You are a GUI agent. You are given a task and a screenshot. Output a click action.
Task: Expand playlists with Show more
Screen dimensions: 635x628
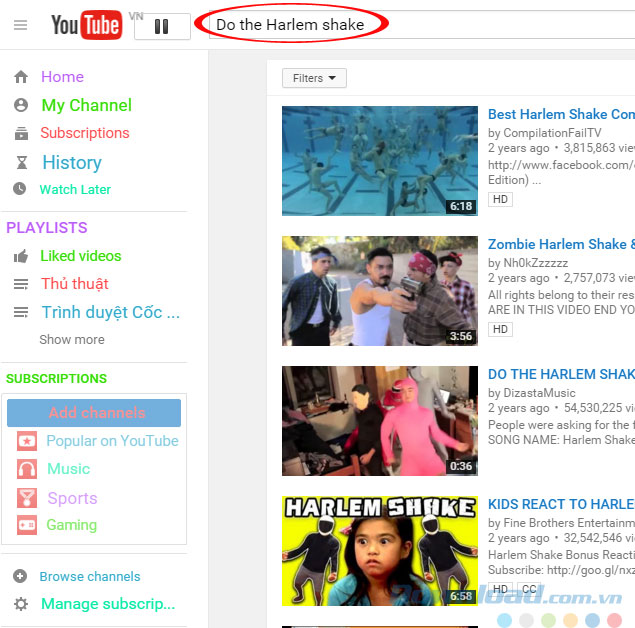72,339
